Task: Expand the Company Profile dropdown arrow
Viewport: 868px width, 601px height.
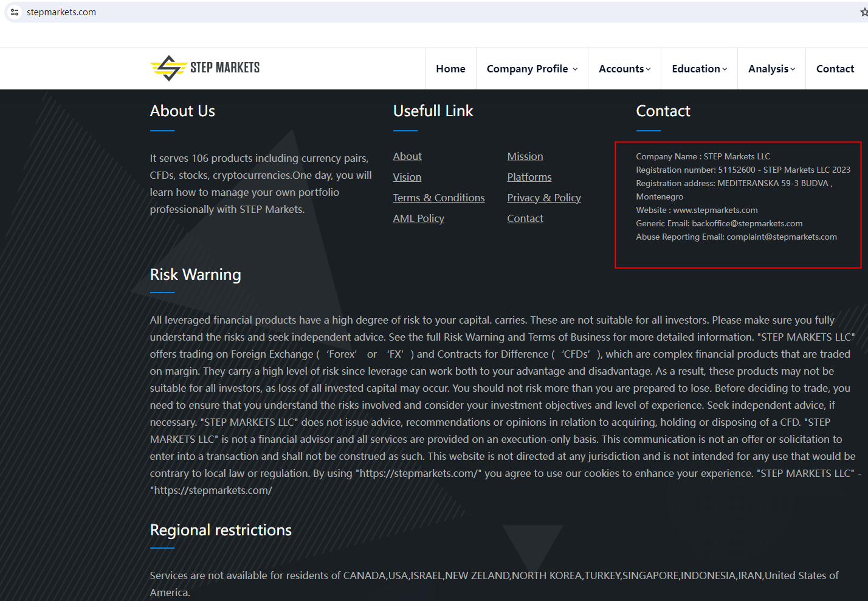Action: pyautogui.click(x=575, y=69)
